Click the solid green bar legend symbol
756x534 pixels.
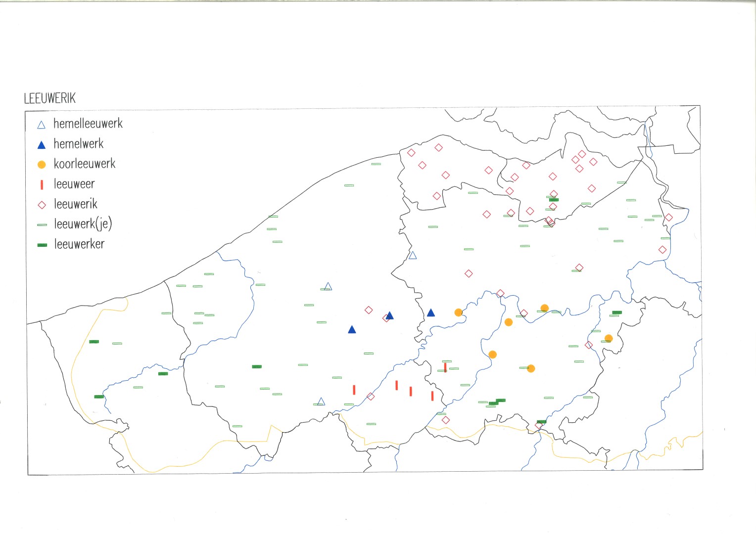(42, 245)
